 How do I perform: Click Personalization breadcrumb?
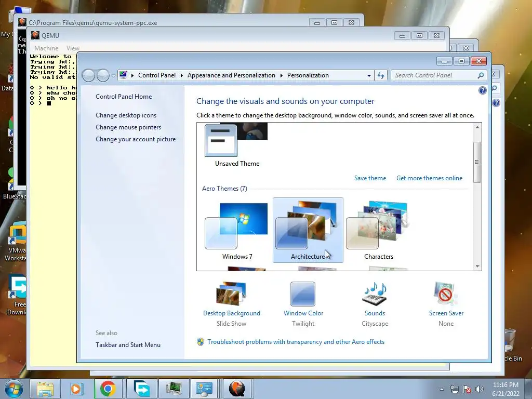pyautogui.click(x=308, y=75)
